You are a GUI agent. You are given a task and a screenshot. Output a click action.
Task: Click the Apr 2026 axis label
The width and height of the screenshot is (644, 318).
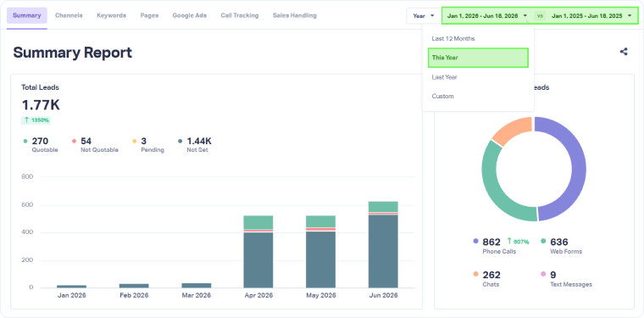[x=258, y=295]
